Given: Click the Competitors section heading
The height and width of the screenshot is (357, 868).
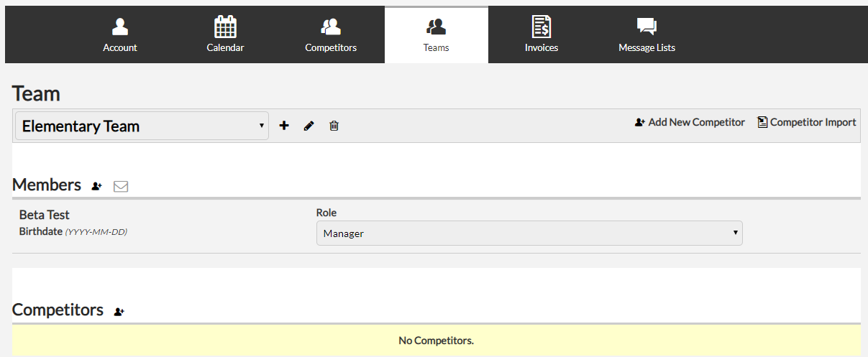Looking at the screenshot, I should 58,310.
